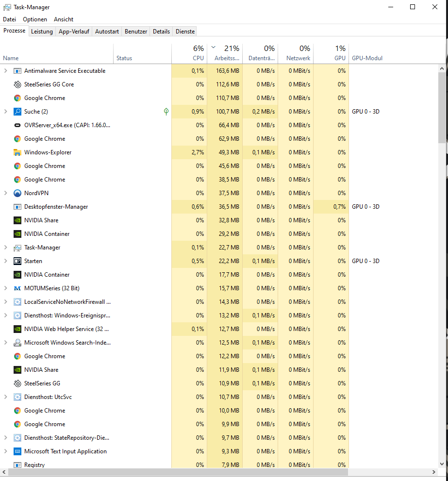Expand the Microsoft Windows Search-Indexer row

5,343
